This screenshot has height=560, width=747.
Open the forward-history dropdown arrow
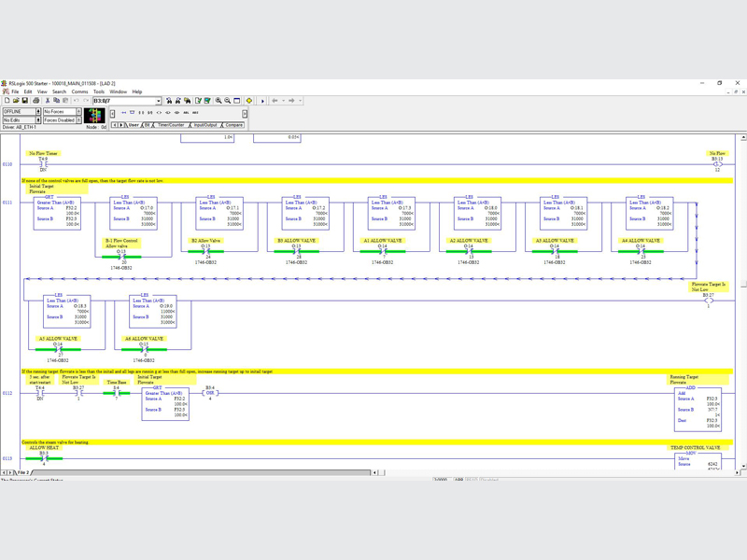300,101
